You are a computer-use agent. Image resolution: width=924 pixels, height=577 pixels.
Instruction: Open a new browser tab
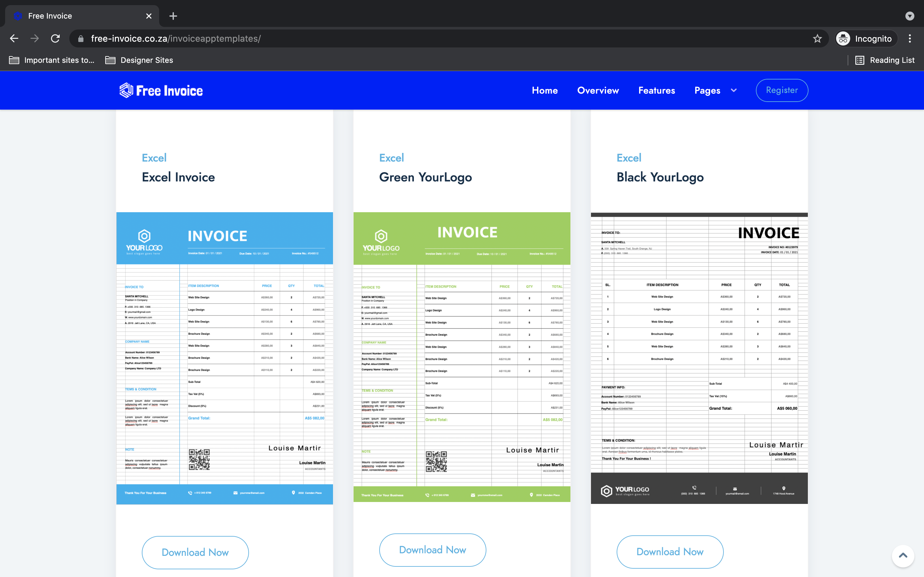[x=173, y=16]
